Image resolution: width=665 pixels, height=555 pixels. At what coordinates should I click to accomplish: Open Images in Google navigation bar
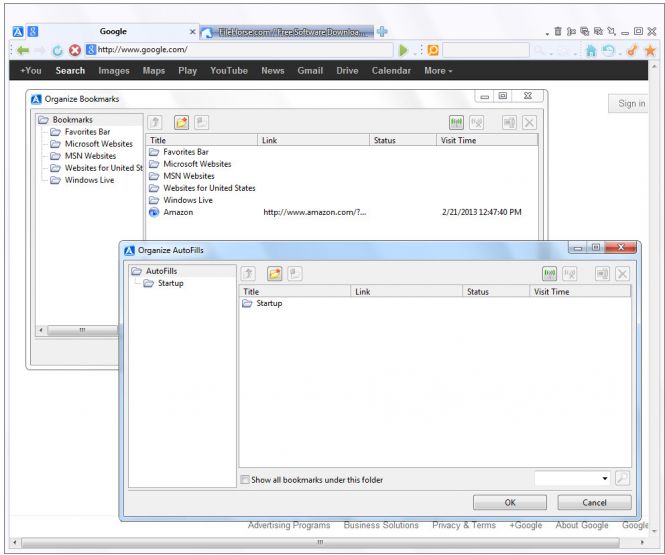114,71
